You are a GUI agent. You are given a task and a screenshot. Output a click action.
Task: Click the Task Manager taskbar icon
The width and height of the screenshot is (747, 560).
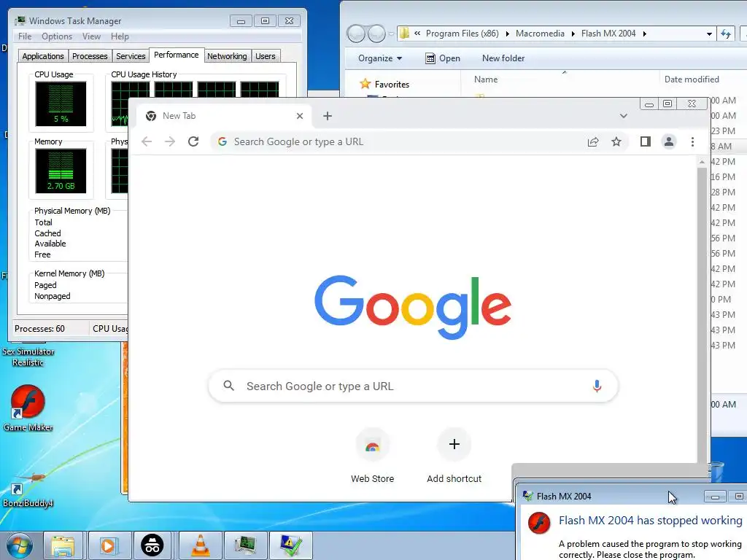point(245,545)
